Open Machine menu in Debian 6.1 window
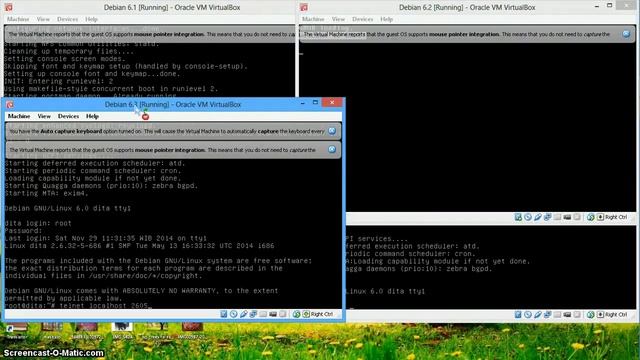Screen dimensions: 640x360 tap(18, 19)
